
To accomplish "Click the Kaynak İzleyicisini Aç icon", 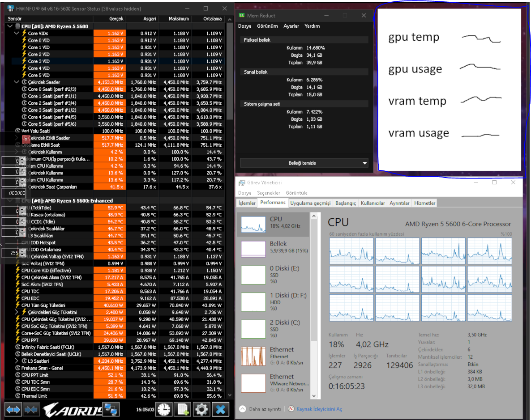I will tap(291, 409).
